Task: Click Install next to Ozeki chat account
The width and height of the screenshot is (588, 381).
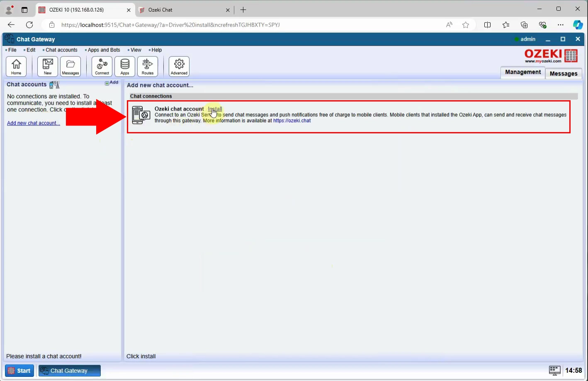Action: tap(215, 109)
